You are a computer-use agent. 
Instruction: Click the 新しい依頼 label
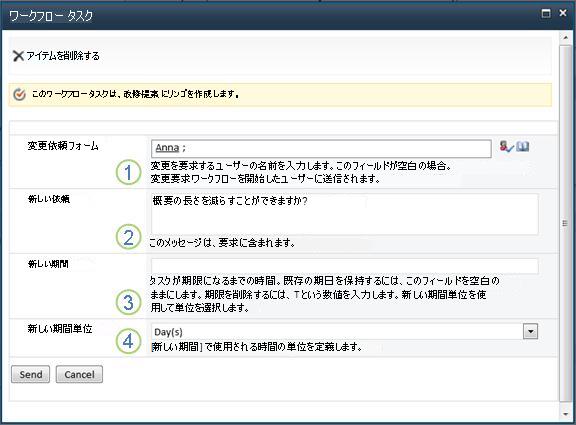49,199
